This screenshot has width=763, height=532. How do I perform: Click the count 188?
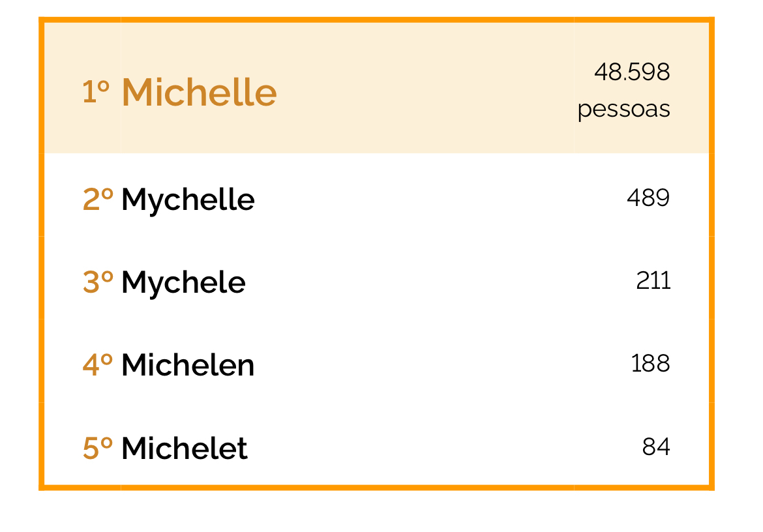650,363
